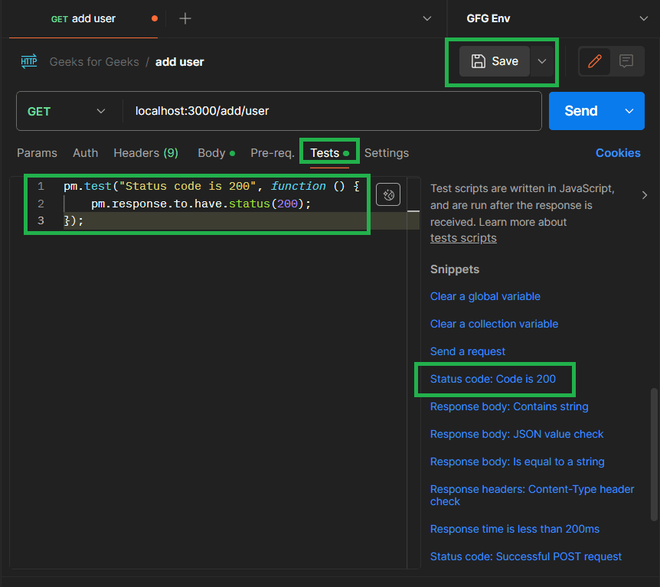Insert 'Status code: Code is 200' snippet
The image size is (660, 587).
493,379
